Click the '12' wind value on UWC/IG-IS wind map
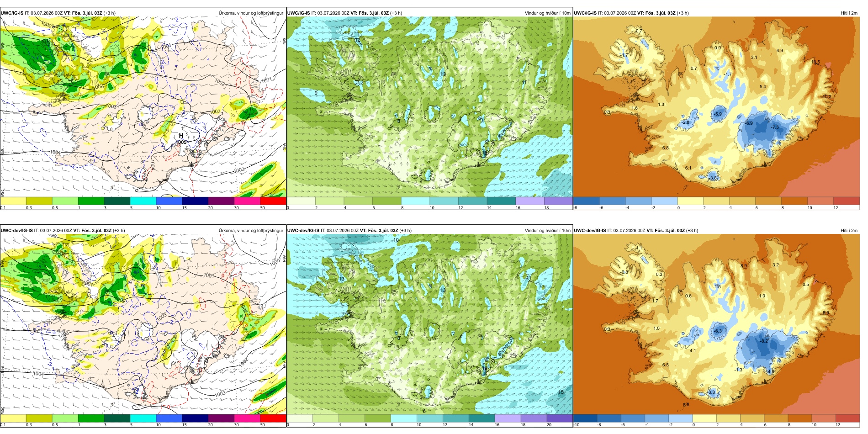 point(358,40)
